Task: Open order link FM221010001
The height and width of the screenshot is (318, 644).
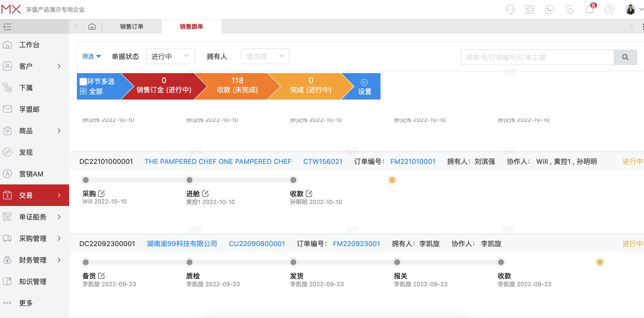Action: coord(413,161)
